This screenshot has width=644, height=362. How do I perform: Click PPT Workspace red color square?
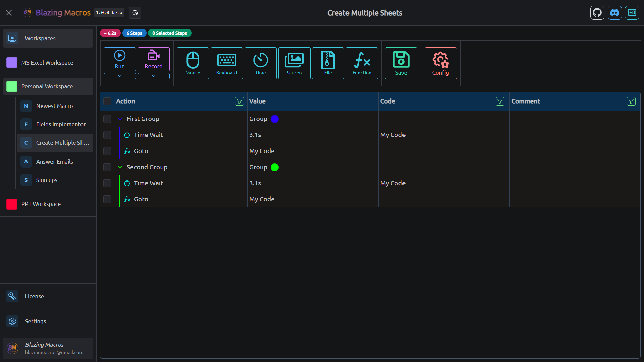tap(12, 204)
